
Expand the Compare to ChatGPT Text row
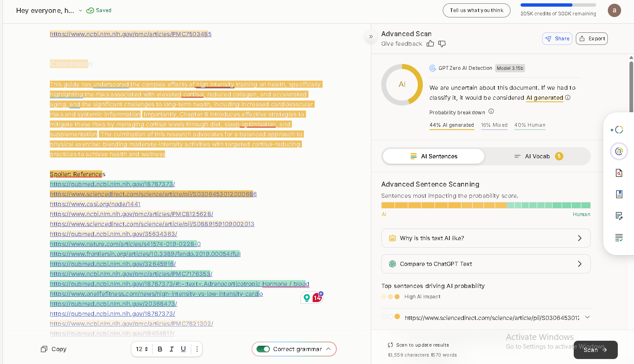pyautogui.click(x=486, y=264)
